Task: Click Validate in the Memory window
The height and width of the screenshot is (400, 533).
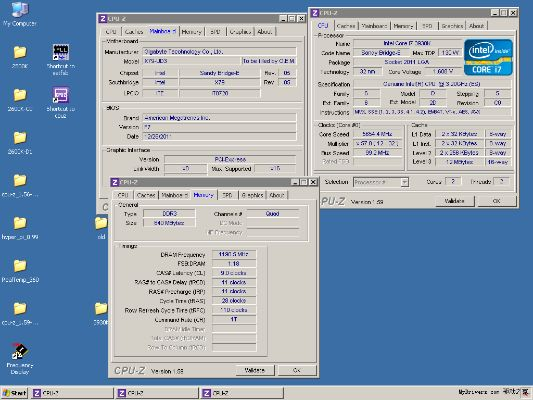Action: pyautogui.click(x=255, y=370)
